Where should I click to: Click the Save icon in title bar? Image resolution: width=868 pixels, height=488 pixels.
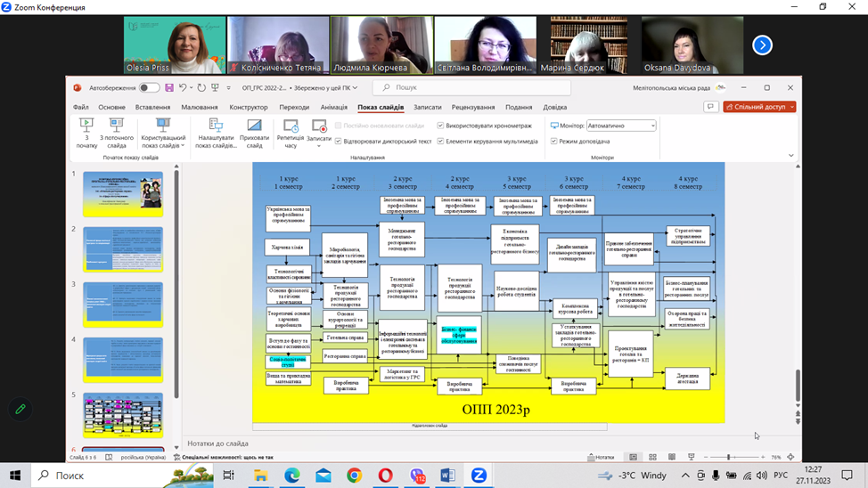(168, 88)
